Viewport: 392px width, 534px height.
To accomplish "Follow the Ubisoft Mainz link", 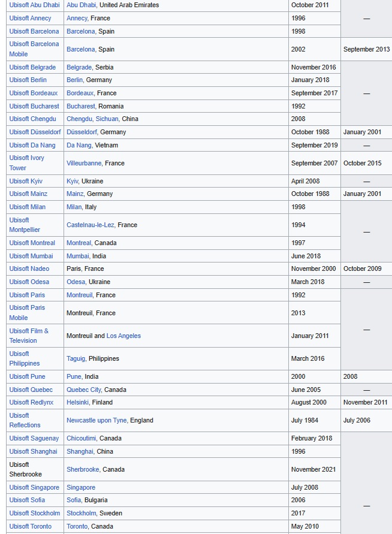I will 28,194.
